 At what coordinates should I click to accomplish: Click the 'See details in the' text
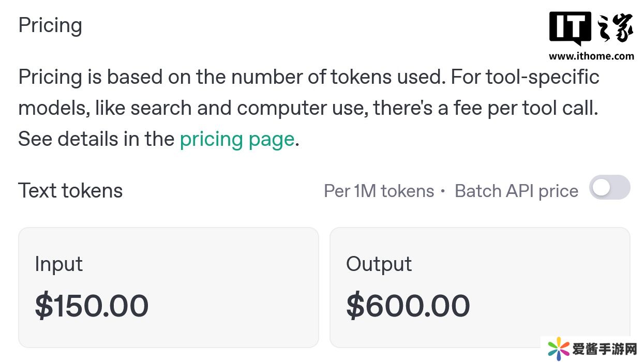click(x=96, y=140)
